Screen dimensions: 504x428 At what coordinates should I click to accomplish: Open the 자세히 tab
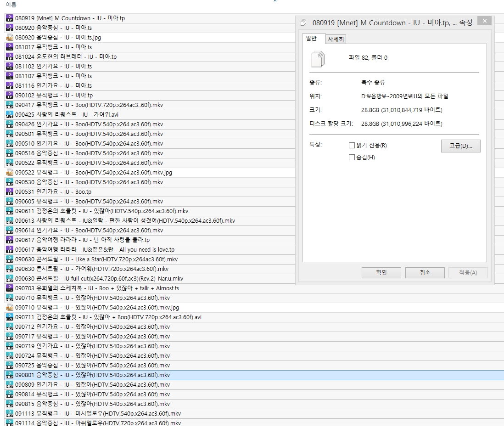click(336, 39)
